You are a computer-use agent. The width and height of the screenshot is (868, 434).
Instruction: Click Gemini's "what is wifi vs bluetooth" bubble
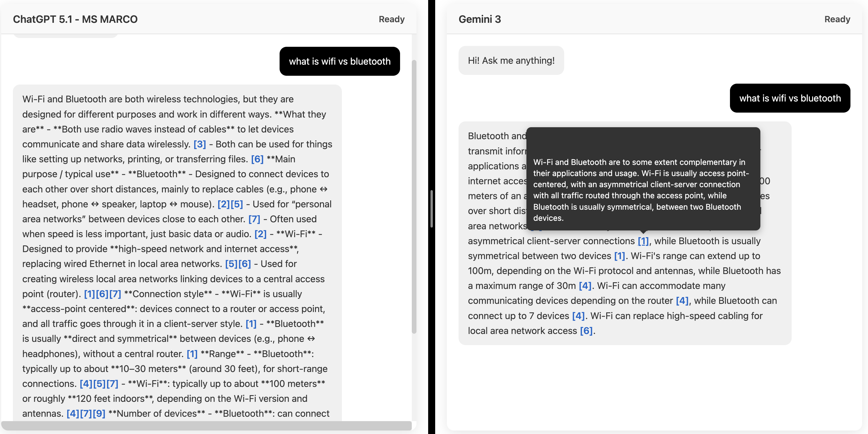[x=790, y=98]
